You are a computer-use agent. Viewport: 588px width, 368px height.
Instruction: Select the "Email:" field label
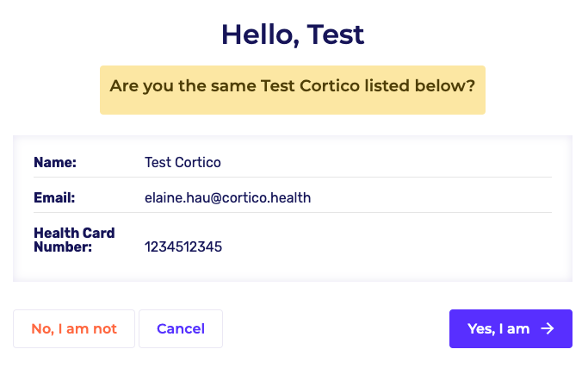pos(54,197)
